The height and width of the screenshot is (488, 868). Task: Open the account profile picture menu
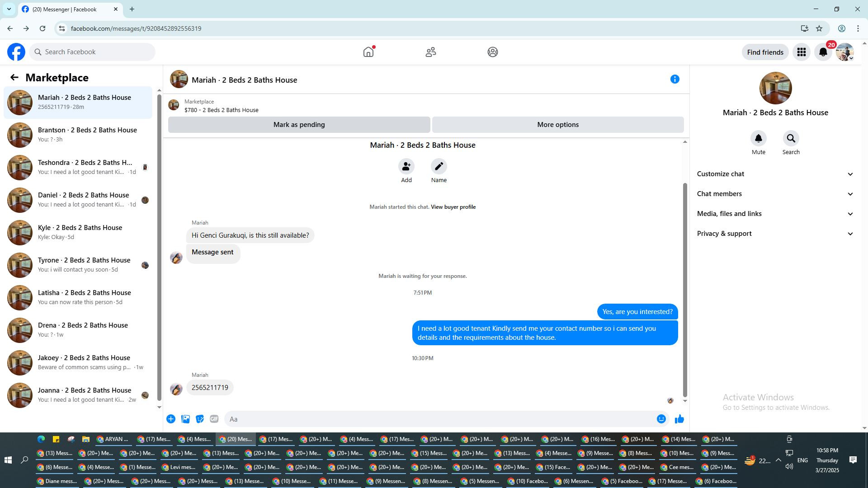(844, 52)
